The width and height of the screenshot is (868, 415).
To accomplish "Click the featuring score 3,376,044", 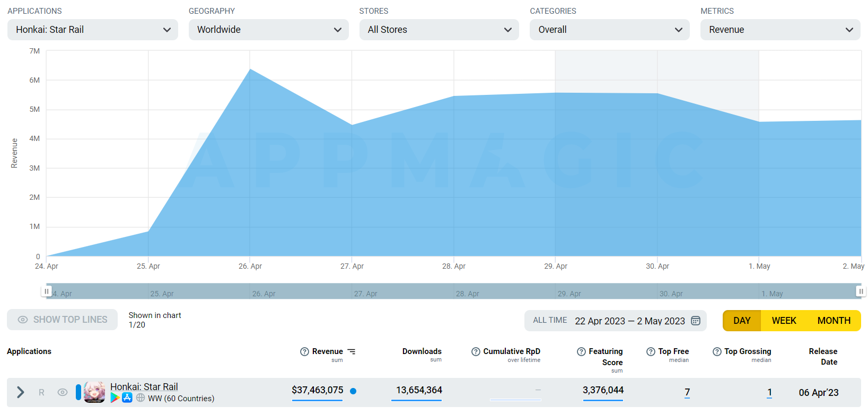I will 603,390.
